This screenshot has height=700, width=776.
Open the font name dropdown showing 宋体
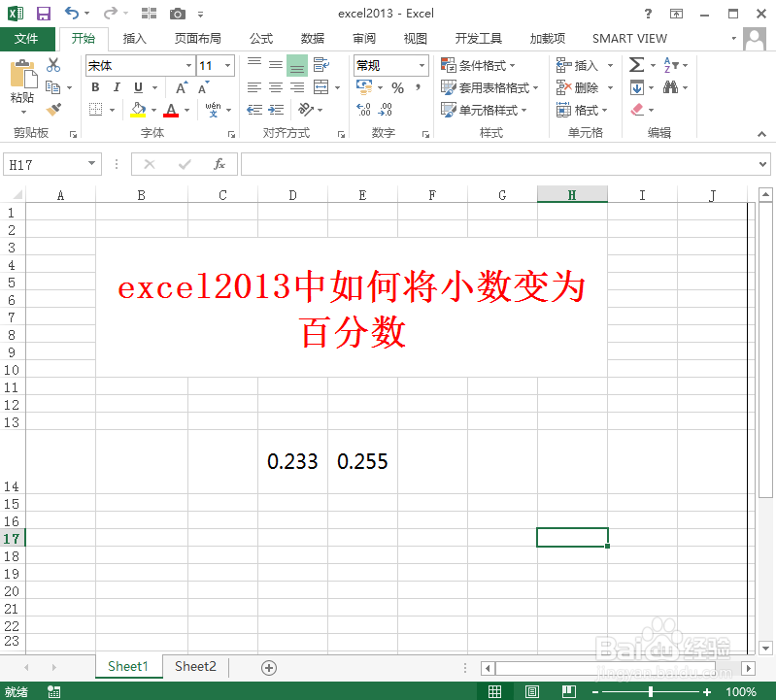188,65
